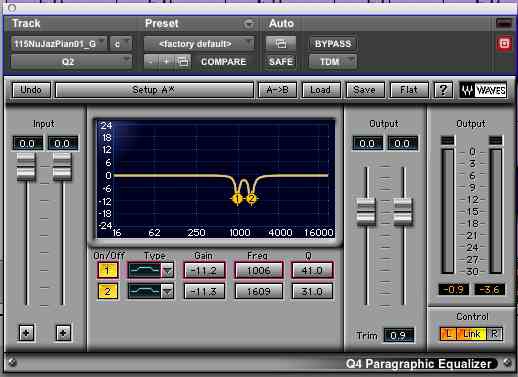Select band 1 marker on EQ graph
The image size is (518, 377).
click(237, 199)
